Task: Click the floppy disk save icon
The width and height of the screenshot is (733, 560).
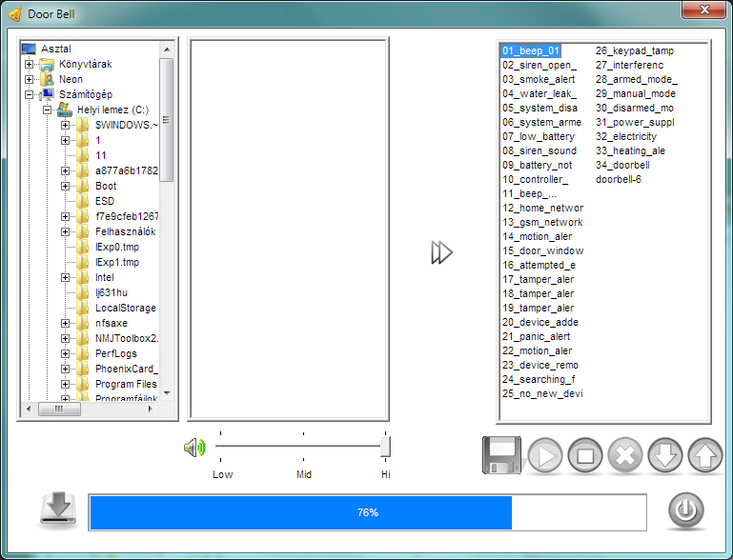Action: click(x=501, y=455)
